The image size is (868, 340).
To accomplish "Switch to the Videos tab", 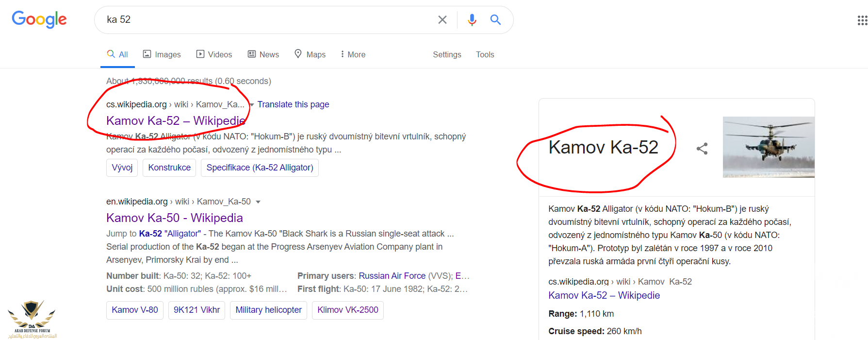I will (214, 54).
